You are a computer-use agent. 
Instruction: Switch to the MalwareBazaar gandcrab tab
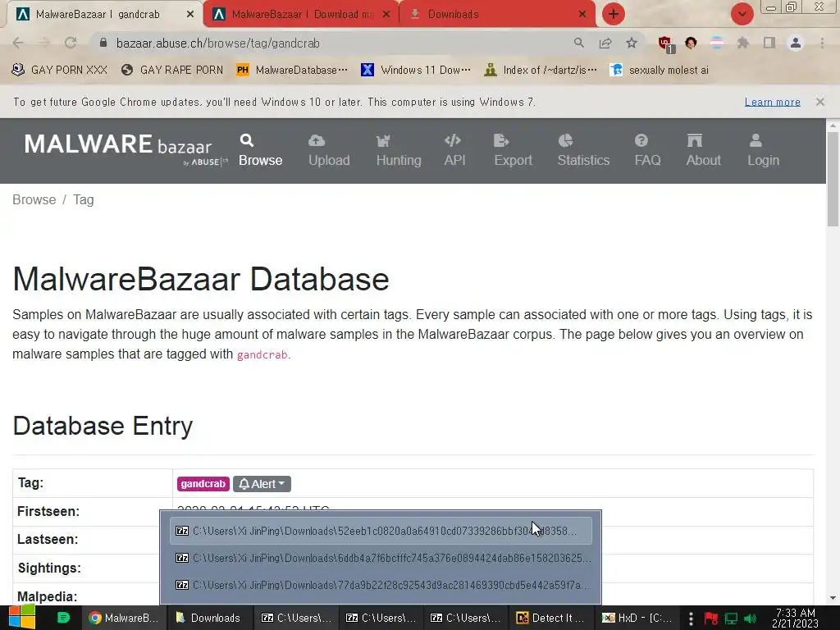(x=104, y=15)
